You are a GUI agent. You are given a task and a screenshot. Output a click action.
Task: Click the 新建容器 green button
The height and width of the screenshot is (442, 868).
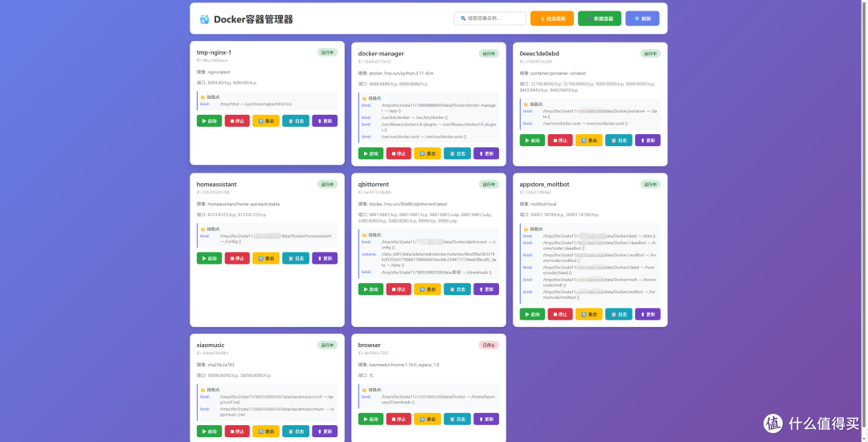click(600, 18)
